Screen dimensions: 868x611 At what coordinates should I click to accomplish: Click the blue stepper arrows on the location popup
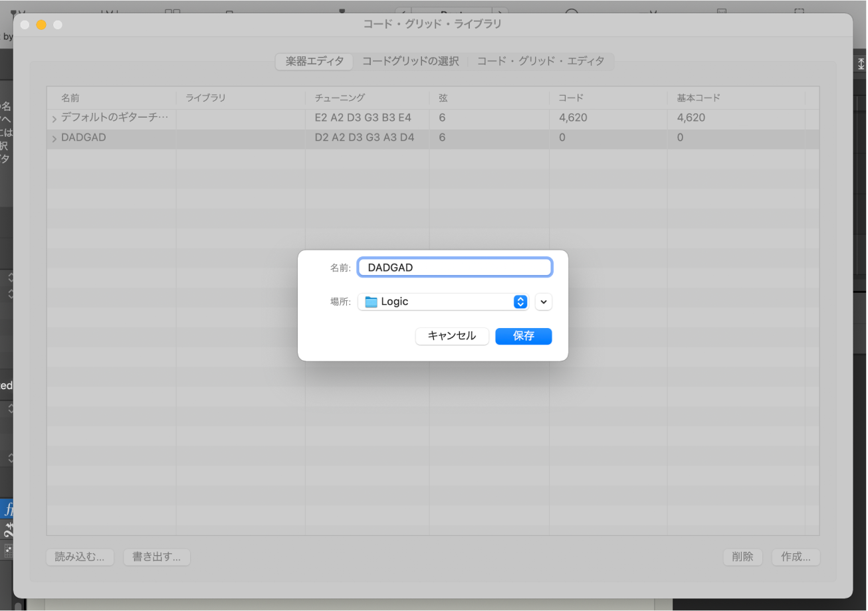tap(520, 302)
